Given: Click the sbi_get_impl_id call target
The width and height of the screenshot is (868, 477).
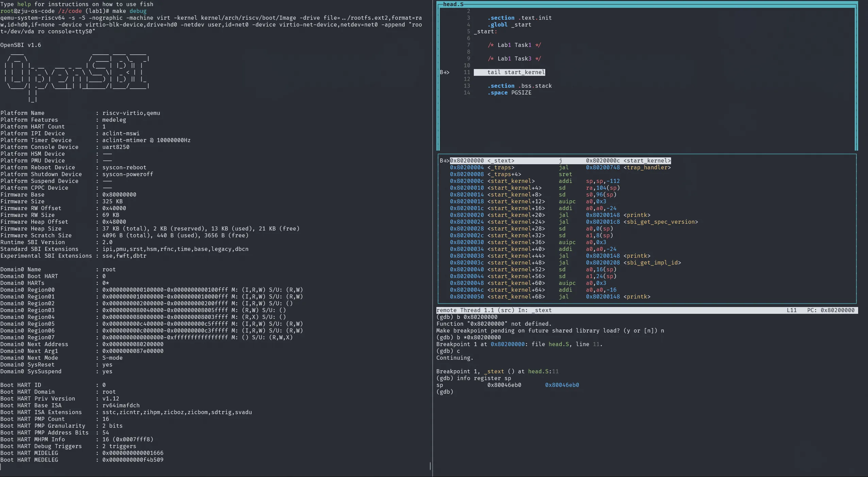Looking at the screenshot, I should coord(652,262).
